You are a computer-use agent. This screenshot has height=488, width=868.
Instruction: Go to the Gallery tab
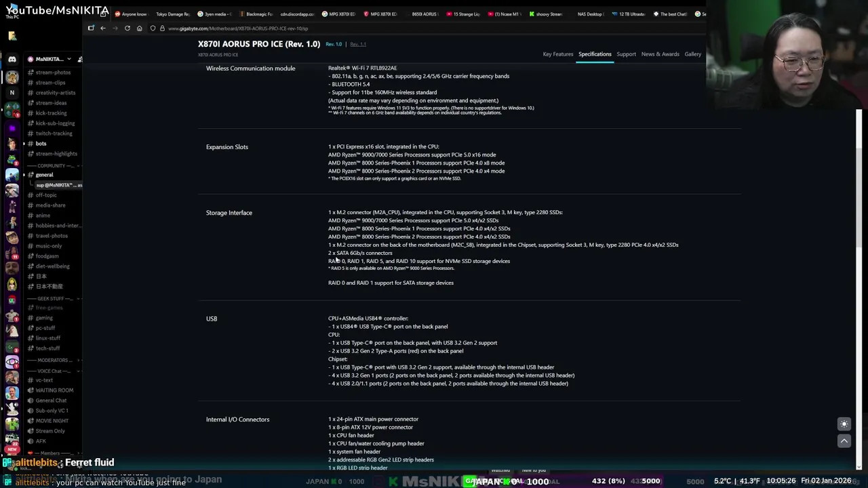point(692,54)
